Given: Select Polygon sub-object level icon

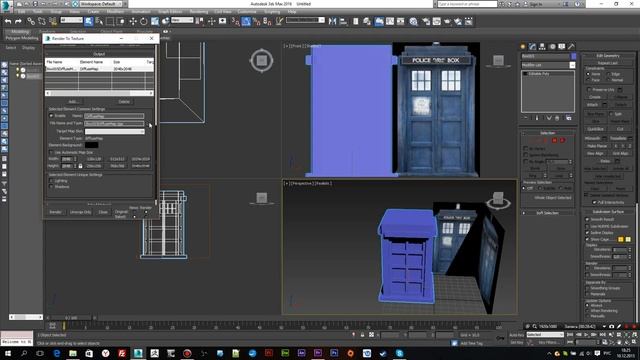Looking at the screenshot, I should (554, 140).
